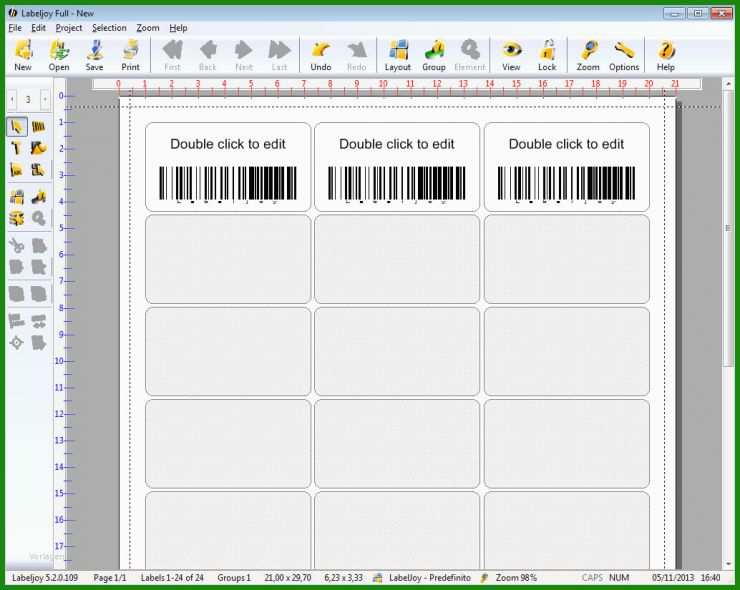Undo the last action via Undo icon

[x=320, y=55]
